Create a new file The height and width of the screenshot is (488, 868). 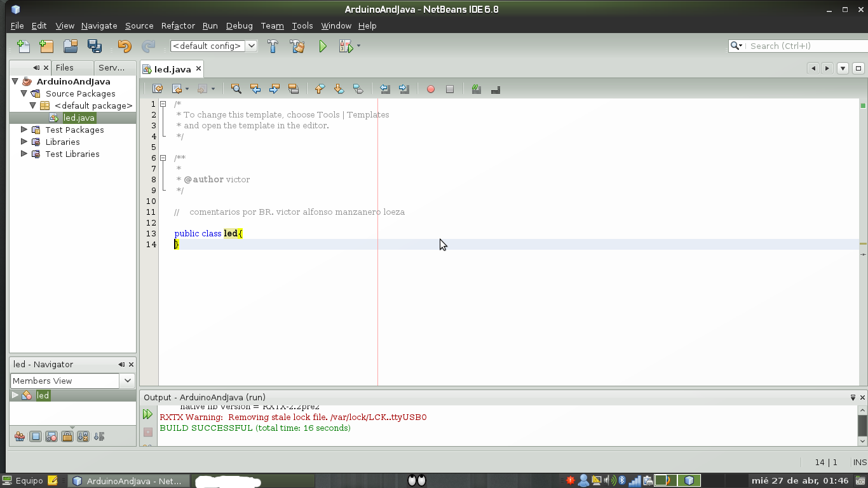coord(23,46)
